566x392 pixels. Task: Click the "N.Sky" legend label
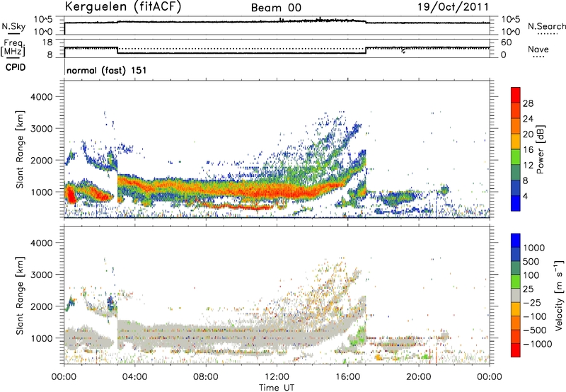[13, 26]
